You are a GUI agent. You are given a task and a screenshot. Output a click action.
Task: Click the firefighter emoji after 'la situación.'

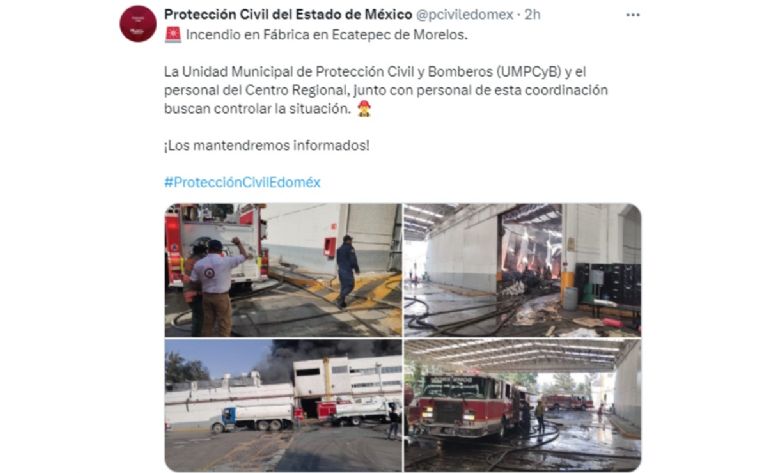point(363,109)
